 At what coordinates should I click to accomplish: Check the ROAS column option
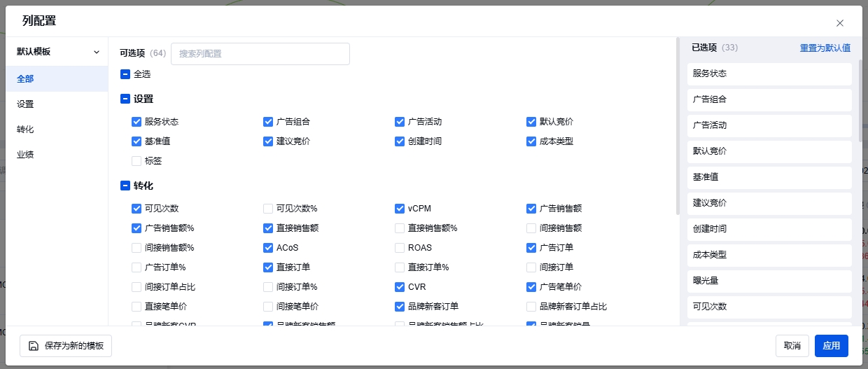click(x=400, y=248)
